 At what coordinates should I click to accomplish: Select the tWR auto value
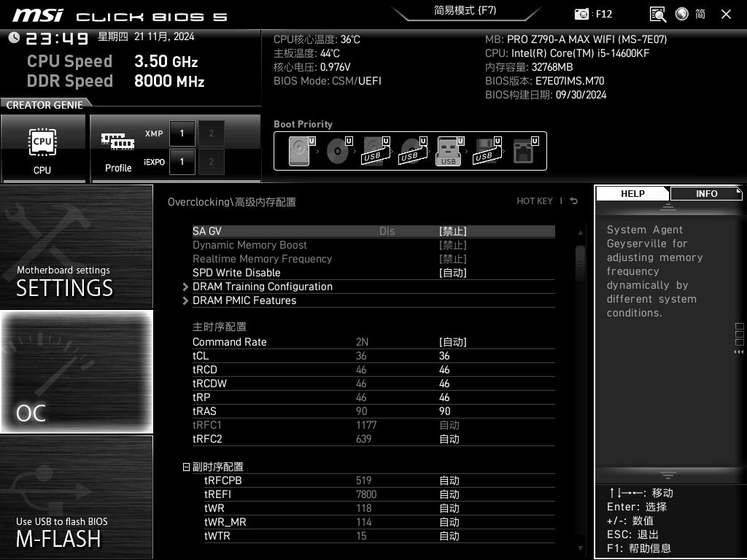point(449,508)
